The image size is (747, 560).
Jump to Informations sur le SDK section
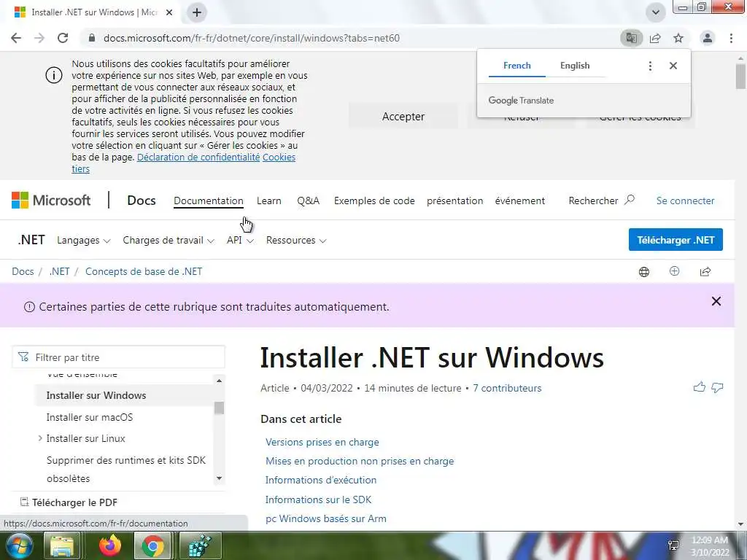point(318,499)
